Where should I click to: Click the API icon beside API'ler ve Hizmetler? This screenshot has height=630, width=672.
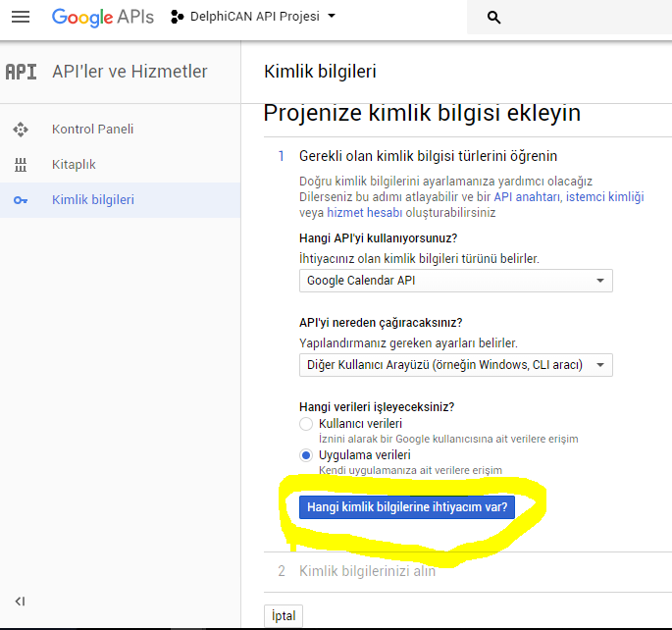(x=21, y=72)
